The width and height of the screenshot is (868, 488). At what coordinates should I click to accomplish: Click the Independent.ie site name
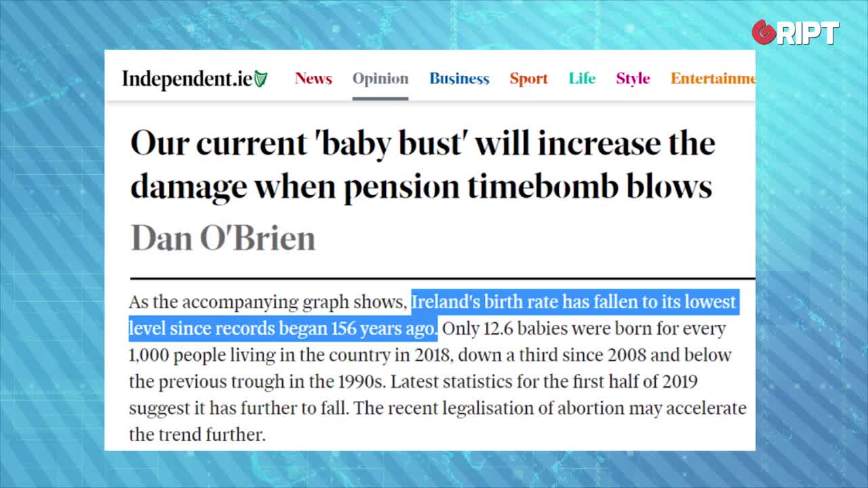click(x=187, y=79)
